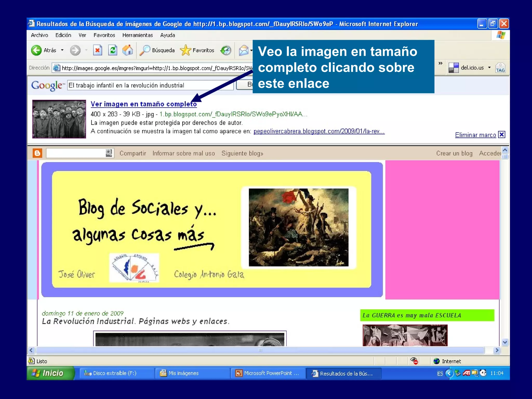The width and height of the screenshot is (532, 399).
Task: Open the Búsqueda magnifier search tool
Action: (x=157, y=50)
